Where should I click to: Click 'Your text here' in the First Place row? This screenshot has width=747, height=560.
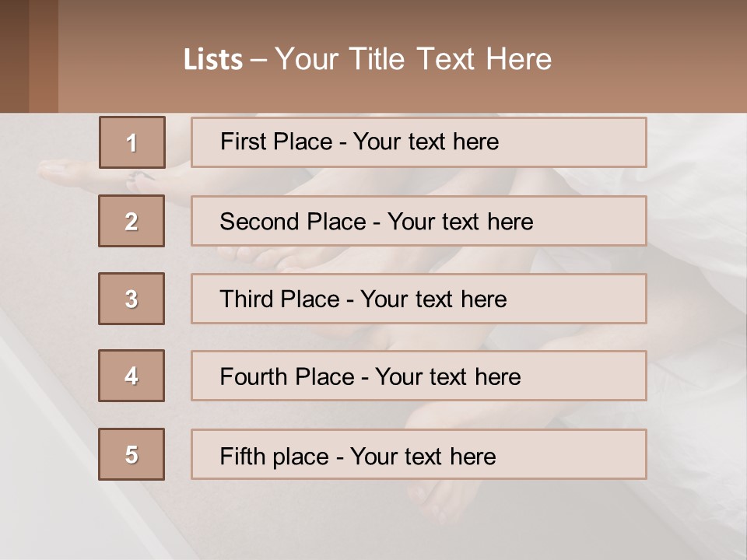(x=426, y=142)
